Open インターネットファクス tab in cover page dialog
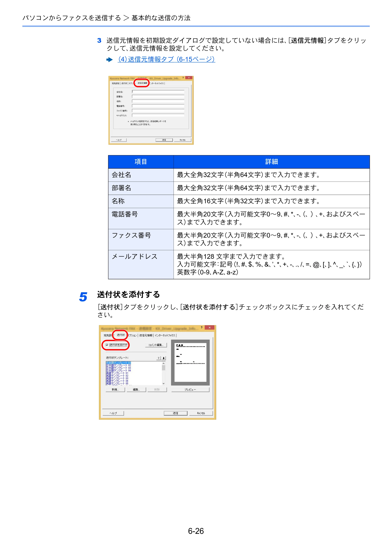Viewport: 392px width, 555px height. pos(165,335)
